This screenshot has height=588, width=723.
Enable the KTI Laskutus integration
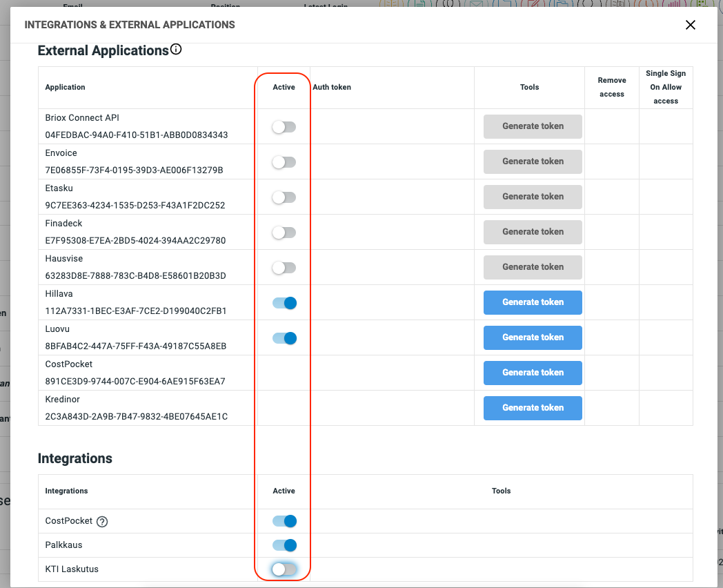[x=284, y=569]
